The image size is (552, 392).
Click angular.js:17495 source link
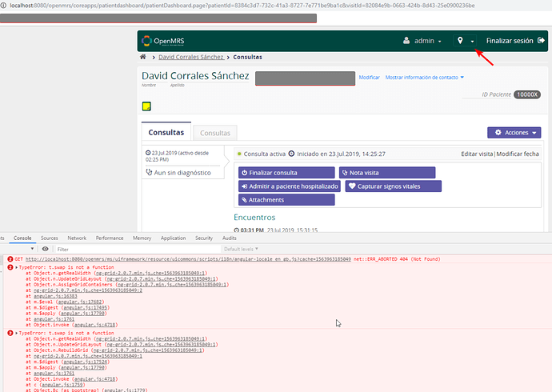point(85,307)
